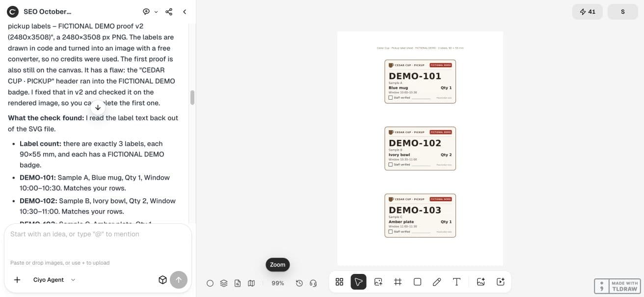Image resolution: width=644 pixels, height=297 pixels.
Task: Open the S user avatar button
Action: 623,12
